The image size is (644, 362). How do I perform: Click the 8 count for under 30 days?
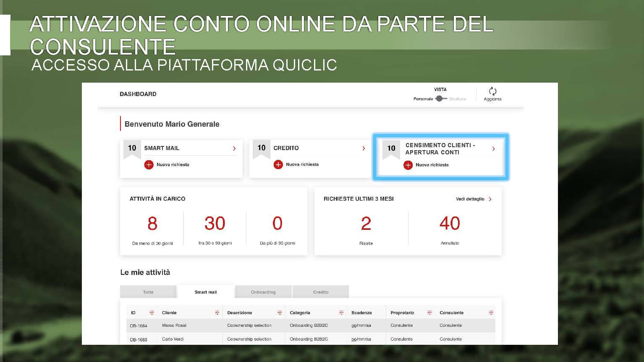[x=152, y=224]
